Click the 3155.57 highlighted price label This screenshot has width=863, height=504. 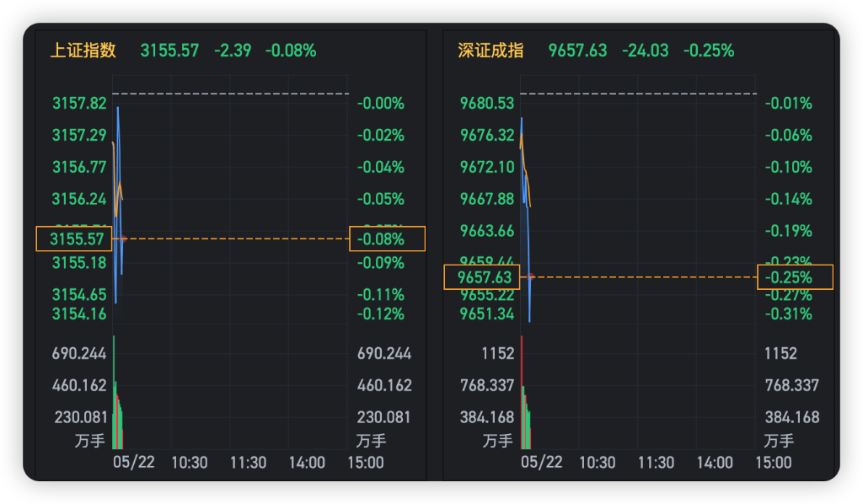[x=74, y=239]
